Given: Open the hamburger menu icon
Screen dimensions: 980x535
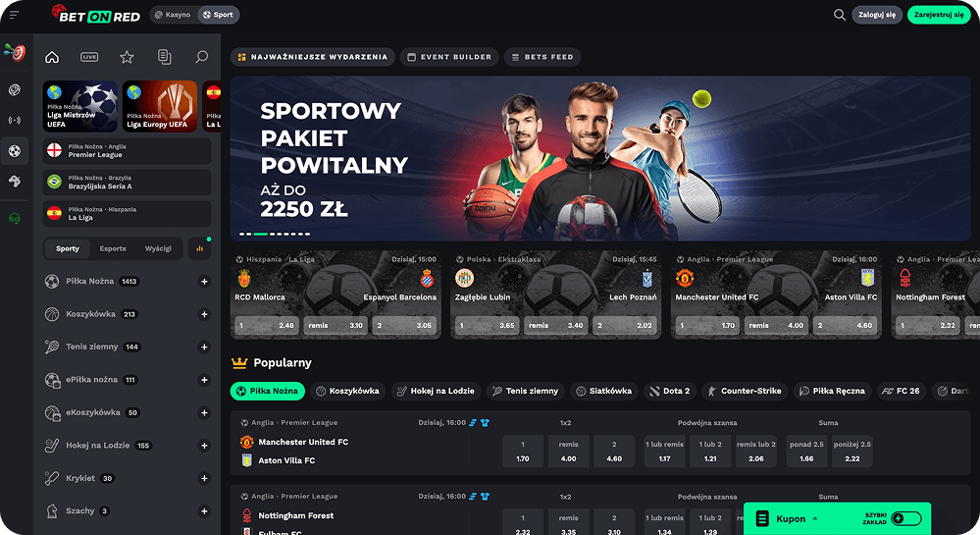Looking at the screenshot, I should point(15,15).
